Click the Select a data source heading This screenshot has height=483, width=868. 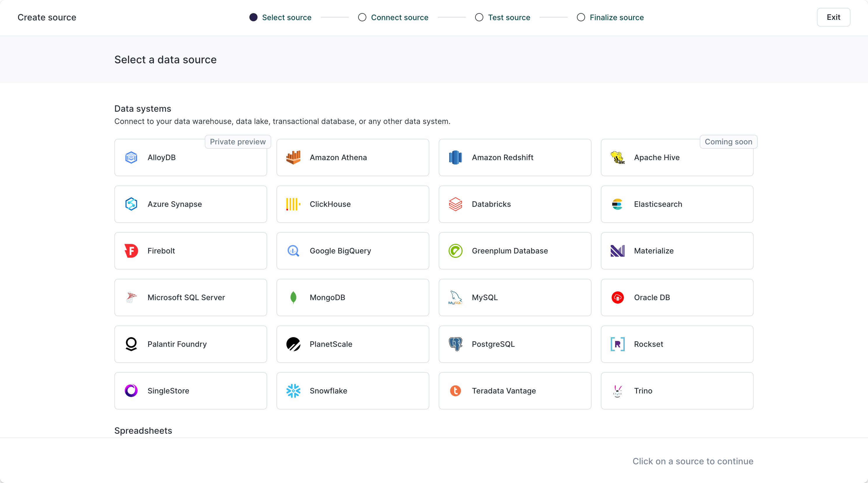point(165,60)
